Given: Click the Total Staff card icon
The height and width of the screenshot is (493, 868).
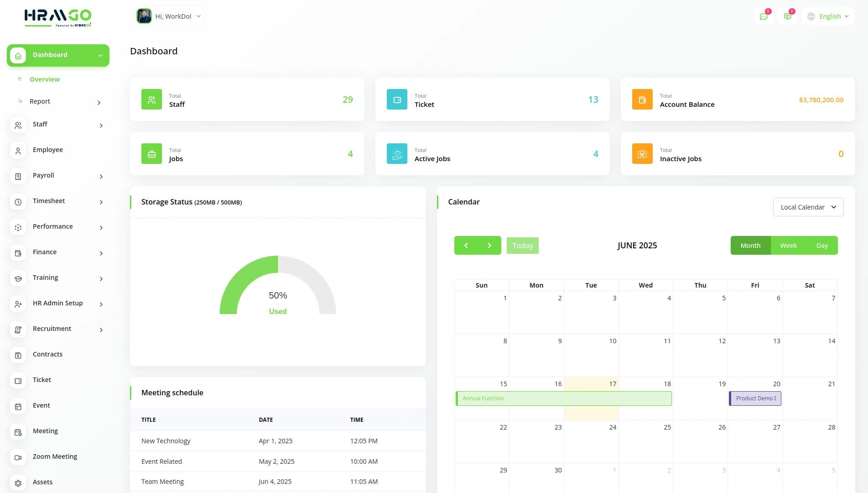Looking at the screenshot, I should click(151, 100).
